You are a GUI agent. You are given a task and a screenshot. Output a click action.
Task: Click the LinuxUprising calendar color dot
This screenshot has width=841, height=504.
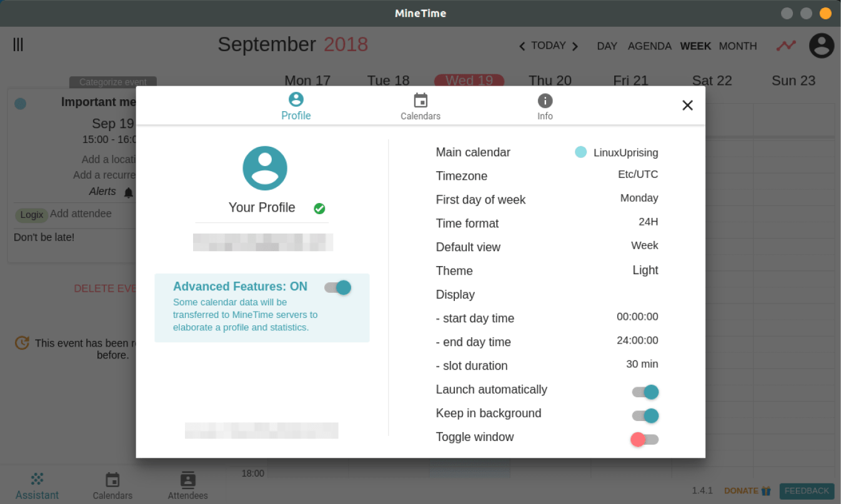pyautogui.click(x=580, y=152)
